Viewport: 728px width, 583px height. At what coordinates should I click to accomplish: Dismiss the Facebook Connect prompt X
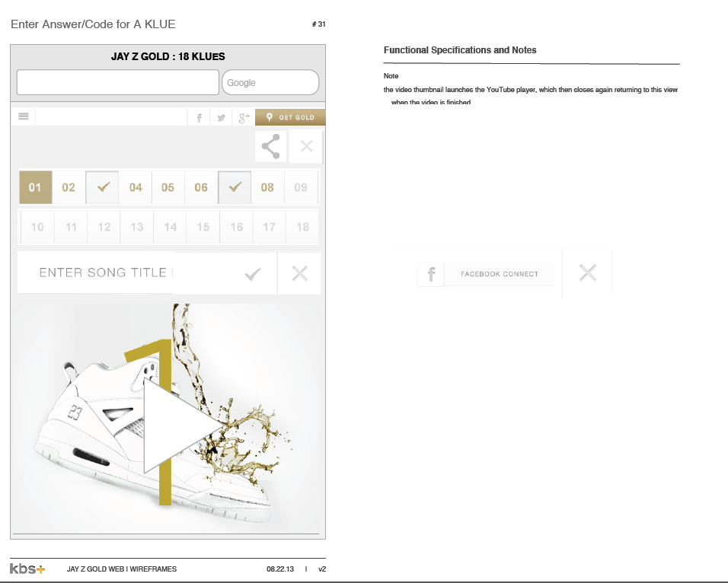588,273
